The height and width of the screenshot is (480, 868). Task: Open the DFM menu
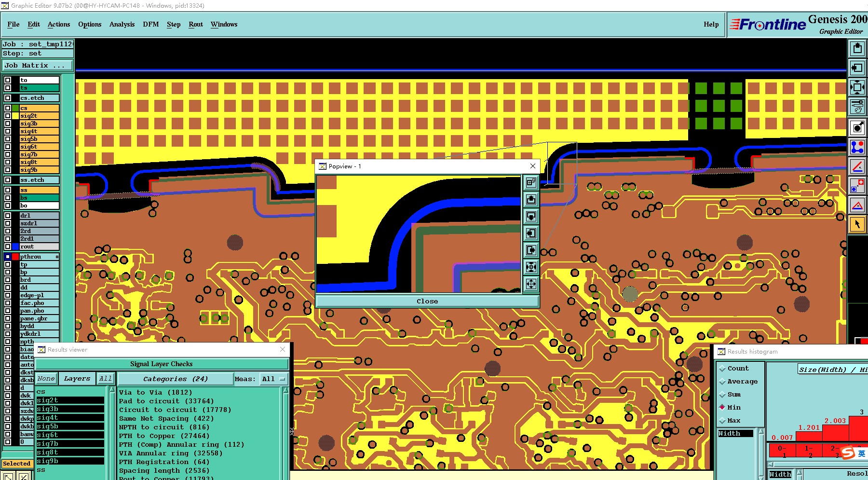(x=151, y=24)
